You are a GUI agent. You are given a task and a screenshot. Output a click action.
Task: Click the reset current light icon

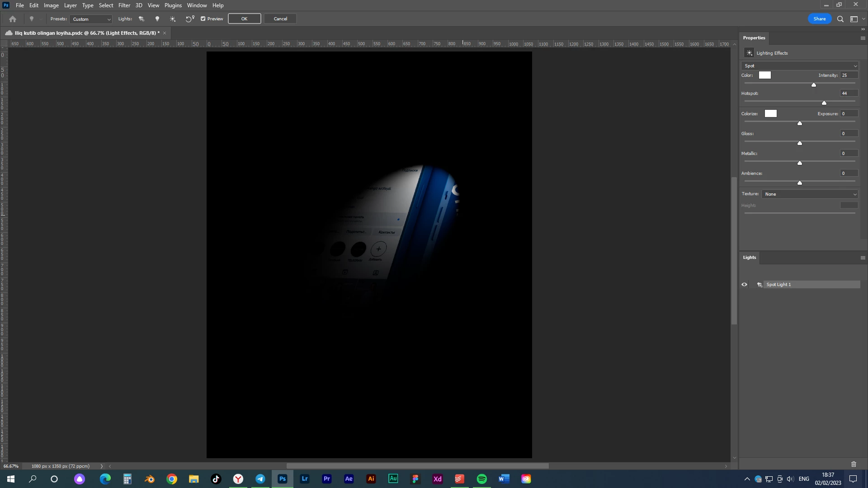[x=189, y=19]
